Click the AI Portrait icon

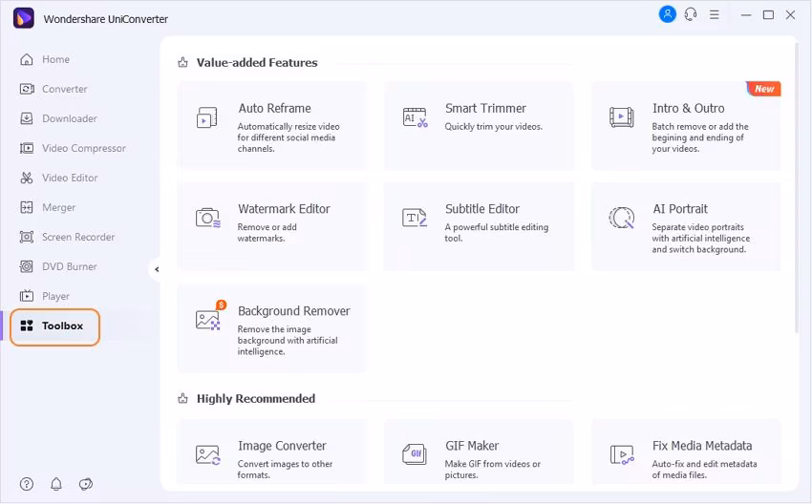[x=621, y=219]
